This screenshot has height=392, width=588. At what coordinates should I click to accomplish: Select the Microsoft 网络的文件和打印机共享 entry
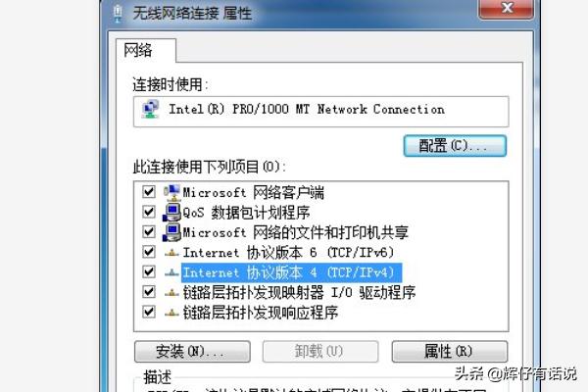coord(295,232)
